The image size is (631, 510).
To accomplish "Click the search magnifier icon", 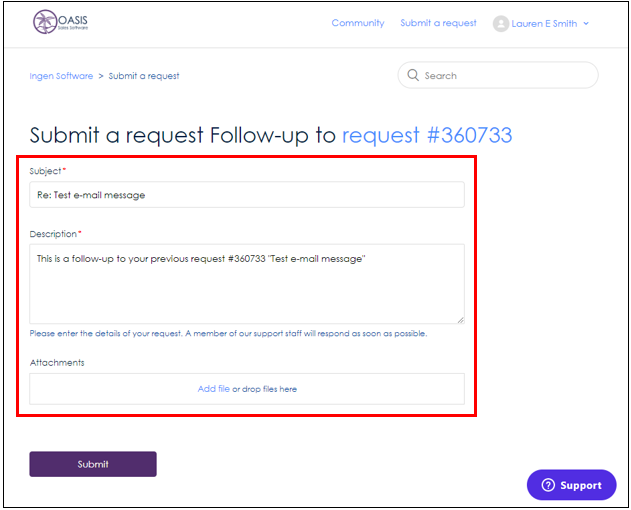I will tap(413, 75).
